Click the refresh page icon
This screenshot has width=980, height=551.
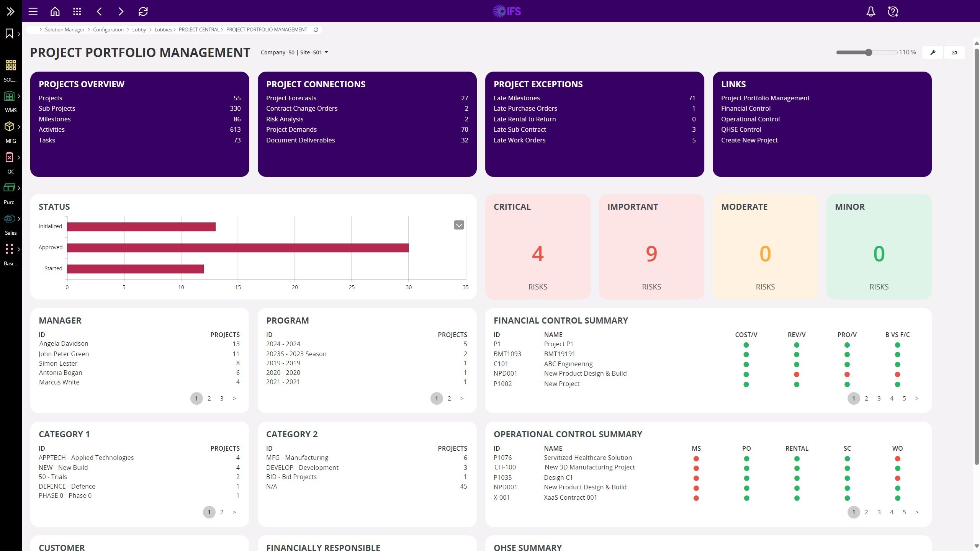click(x=143, y=11)
